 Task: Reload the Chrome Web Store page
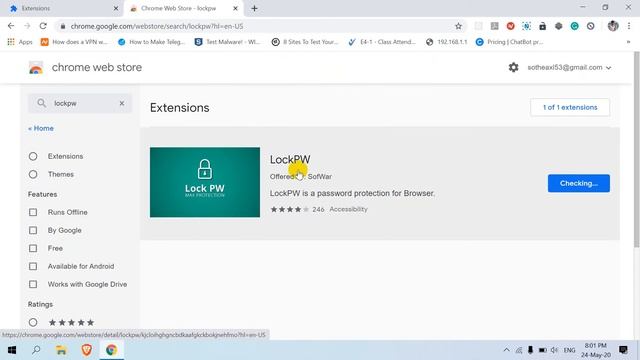(43, 26)
